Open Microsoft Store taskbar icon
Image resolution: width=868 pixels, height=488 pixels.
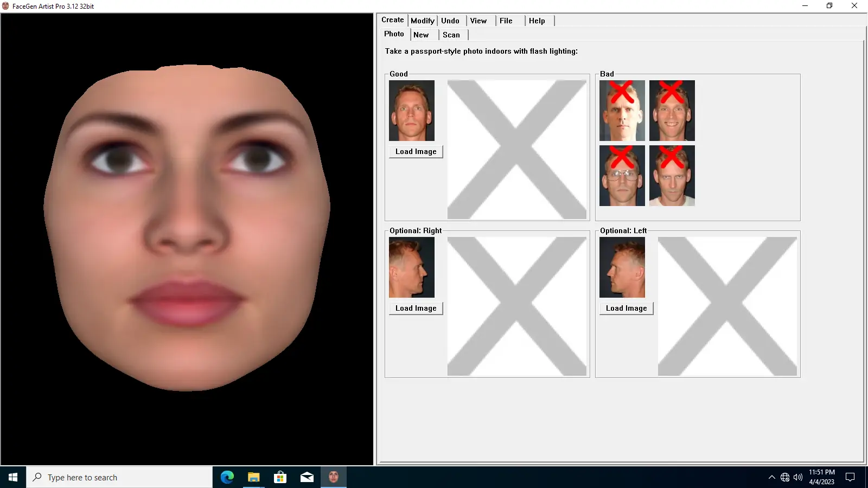280,477
